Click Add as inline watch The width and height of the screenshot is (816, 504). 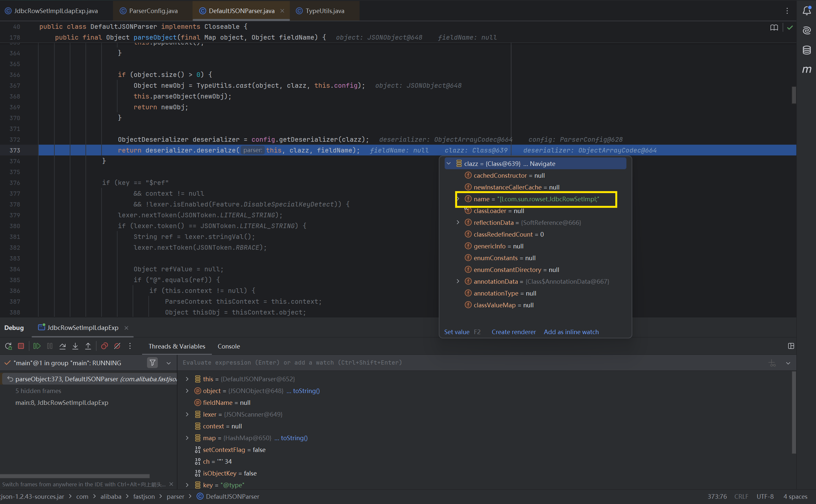571,332
